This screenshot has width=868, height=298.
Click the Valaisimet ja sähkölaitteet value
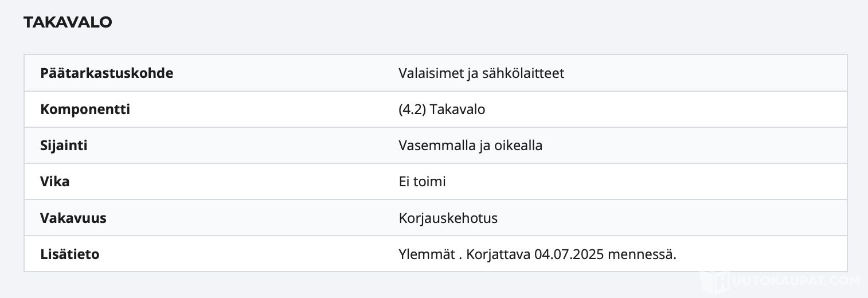(481, 73)
